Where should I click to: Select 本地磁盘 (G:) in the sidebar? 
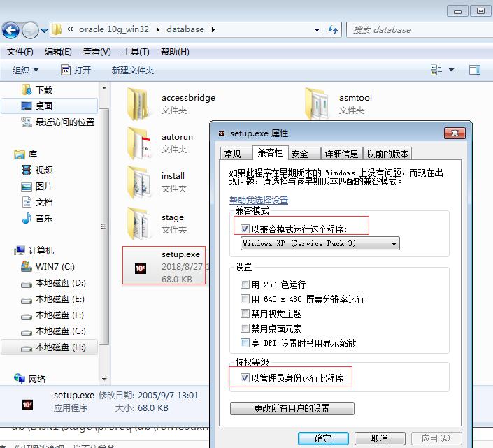click(53, 331)
